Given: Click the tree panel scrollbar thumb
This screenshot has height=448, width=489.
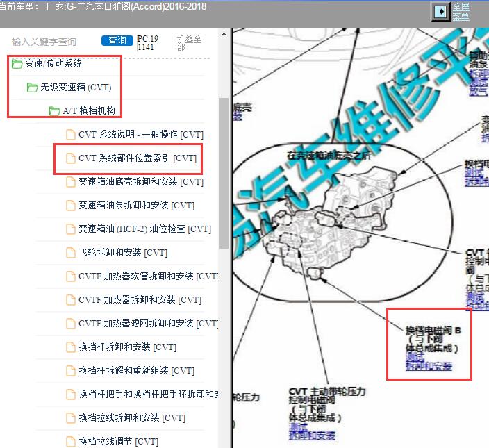Looking at the screenshot, I should click(224, 173).
